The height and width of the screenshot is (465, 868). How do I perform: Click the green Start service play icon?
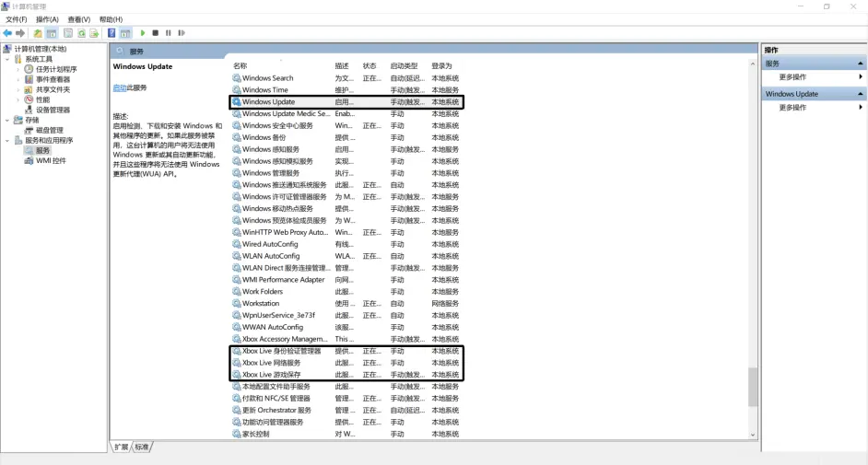pyautogui.click(x=142, y=33)
